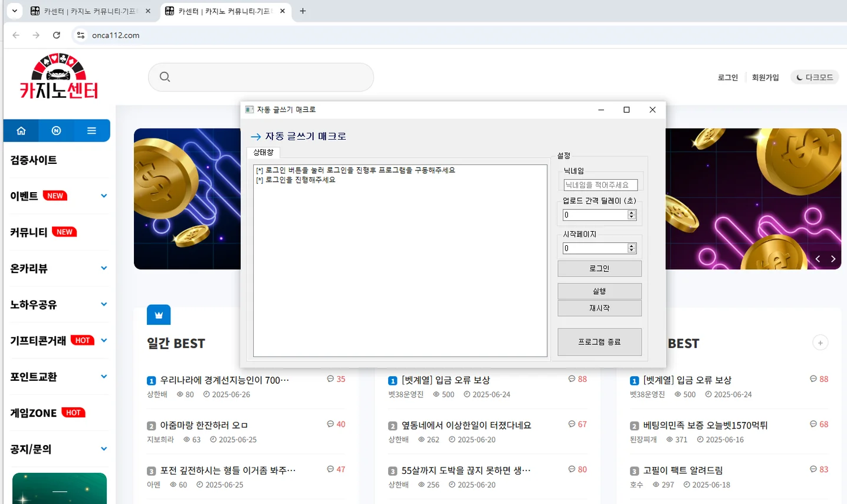Click the site header 로그인 link
Image resolution: width=847 pixels, height=504 pixels.
(728, 77)
